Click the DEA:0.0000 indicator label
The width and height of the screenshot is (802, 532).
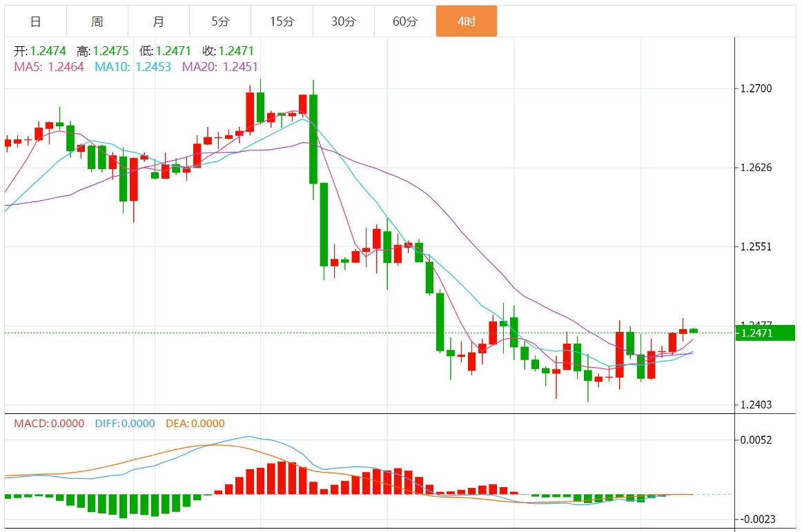point(195,424)
